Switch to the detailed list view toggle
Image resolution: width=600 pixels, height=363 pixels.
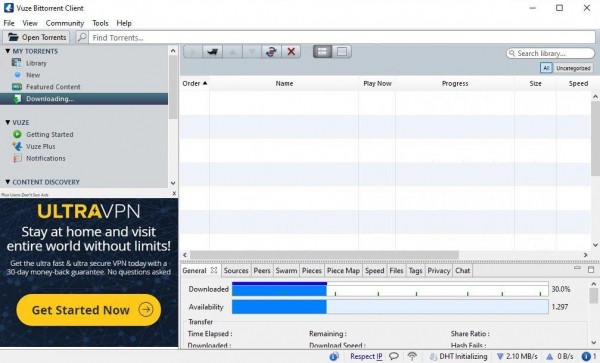[322, 52]
